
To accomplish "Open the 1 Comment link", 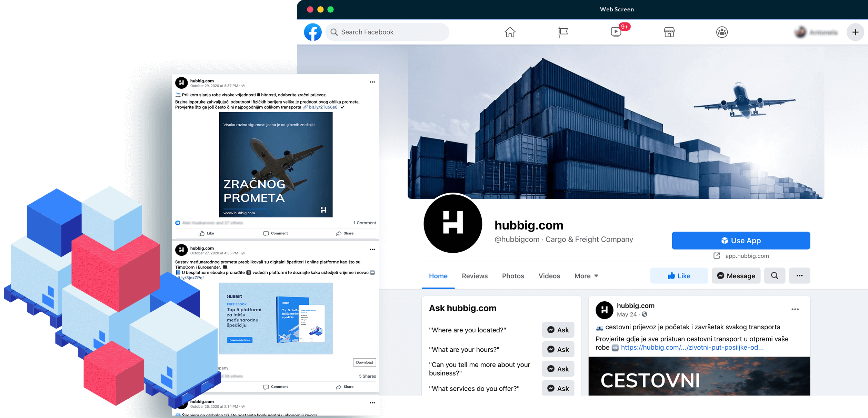I will coord(365,223).
